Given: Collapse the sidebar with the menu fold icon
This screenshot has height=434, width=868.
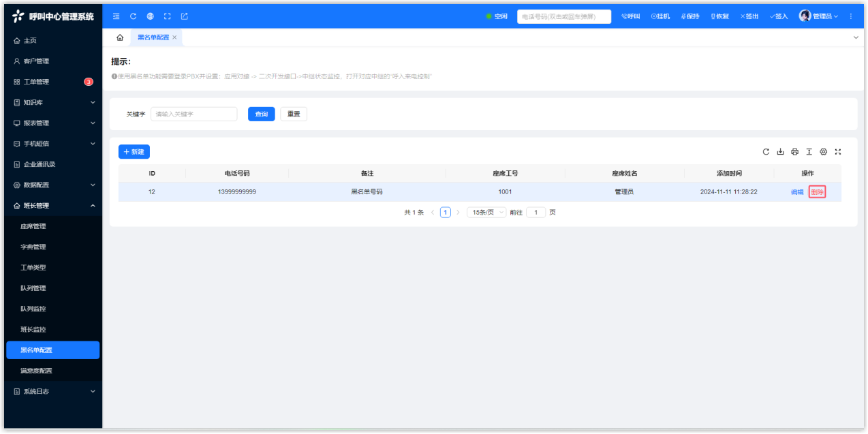Looking at the screenshot, I should 116,16.
